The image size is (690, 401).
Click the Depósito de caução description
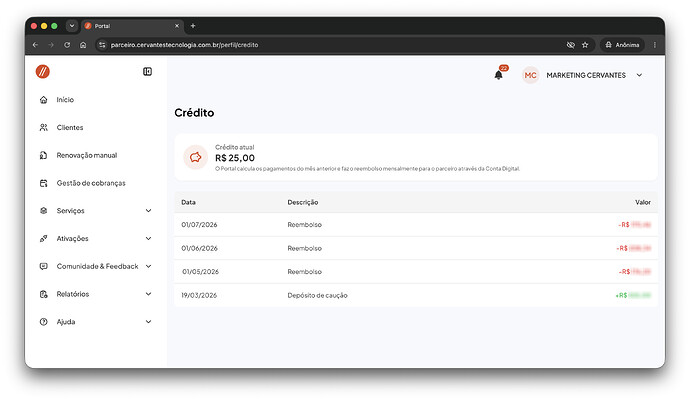[x=317, y=295]
